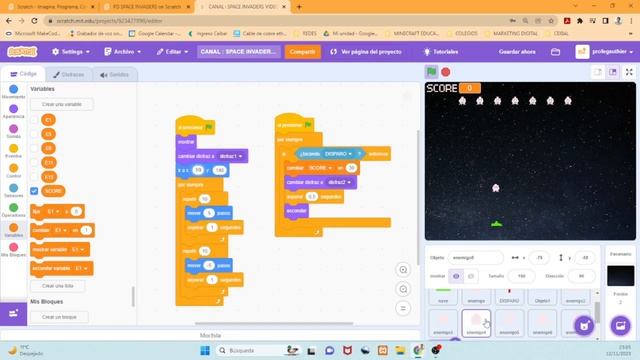Open the extensions button at bottom left
This screenshot has height=360, width=640.
click(x=13, y=313)
